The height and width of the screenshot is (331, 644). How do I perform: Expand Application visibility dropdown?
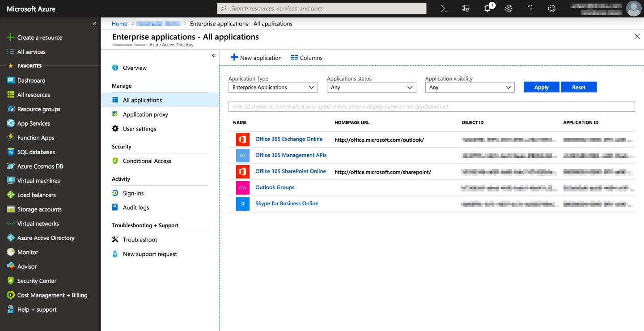click(470, 88)
